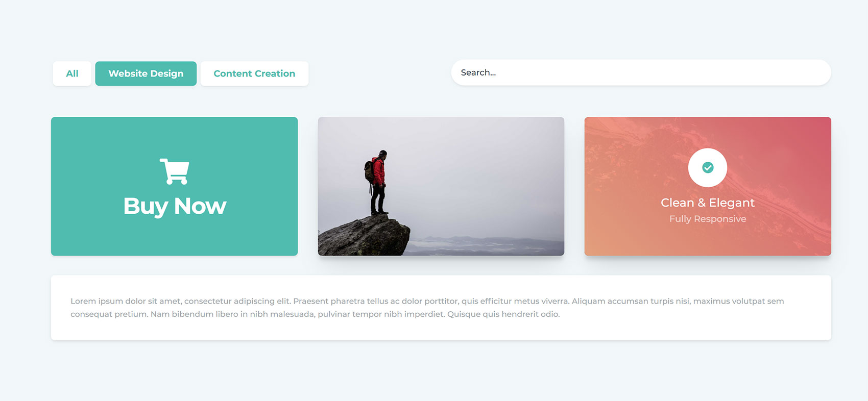
Task: Click the Clean & Elegant heading
Action: (708, 203)
